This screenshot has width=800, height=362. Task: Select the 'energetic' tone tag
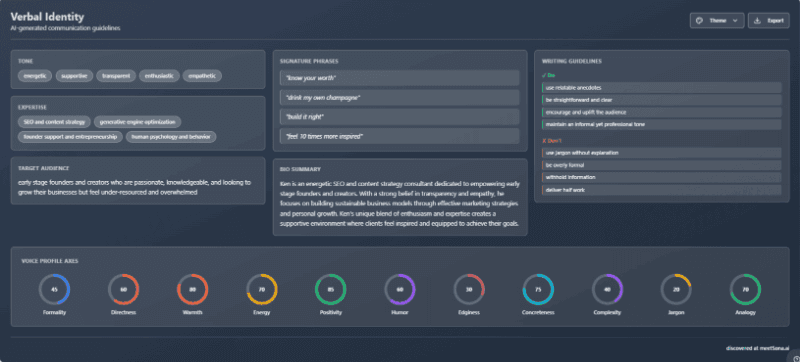(x=35, y=76)
